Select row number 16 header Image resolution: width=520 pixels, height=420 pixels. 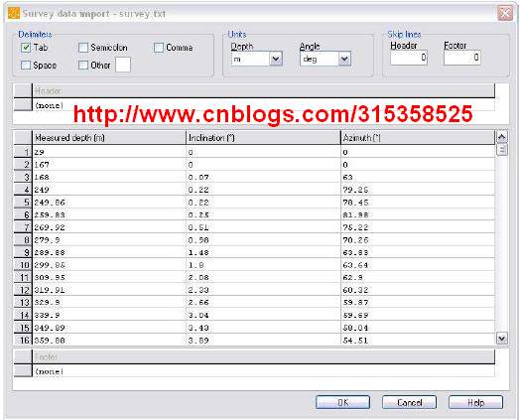point(23,340)
